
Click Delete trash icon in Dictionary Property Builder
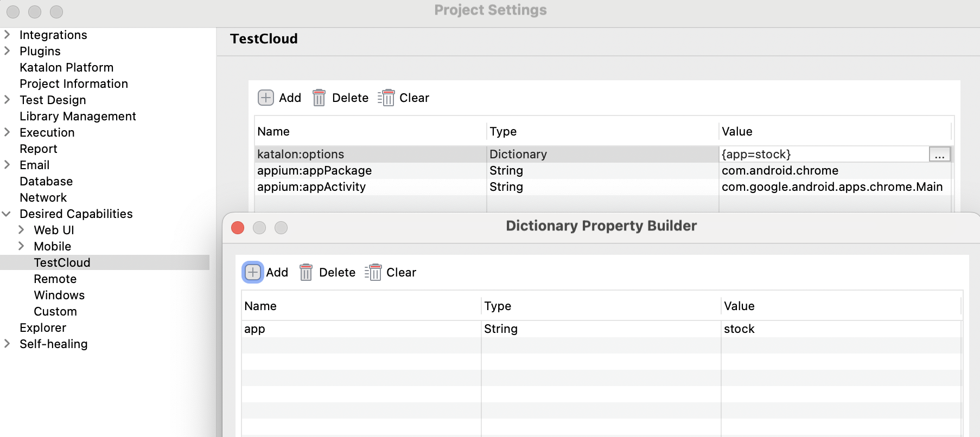point(306,272)
